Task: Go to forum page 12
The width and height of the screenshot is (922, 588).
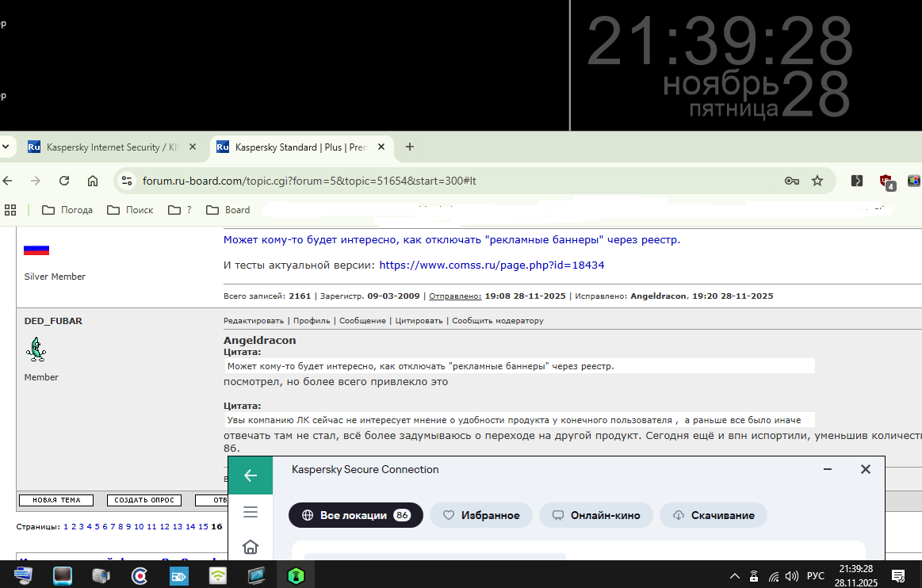Action: (x=165, y=526)
